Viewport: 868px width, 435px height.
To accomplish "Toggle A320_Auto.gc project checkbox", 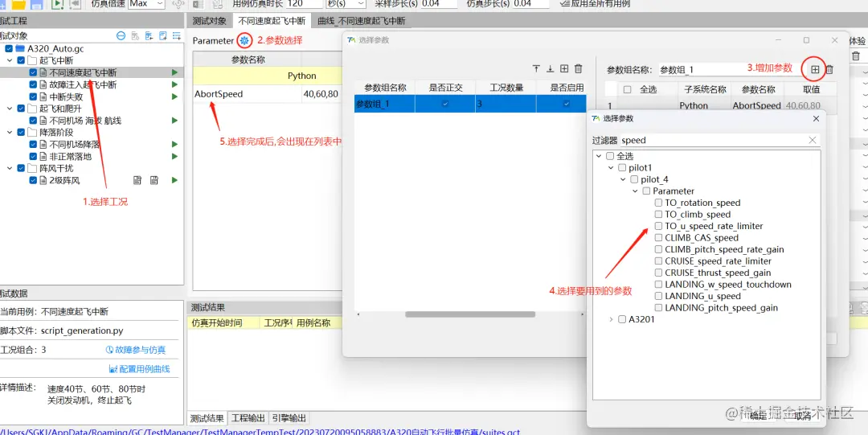I will click(9, 49).
